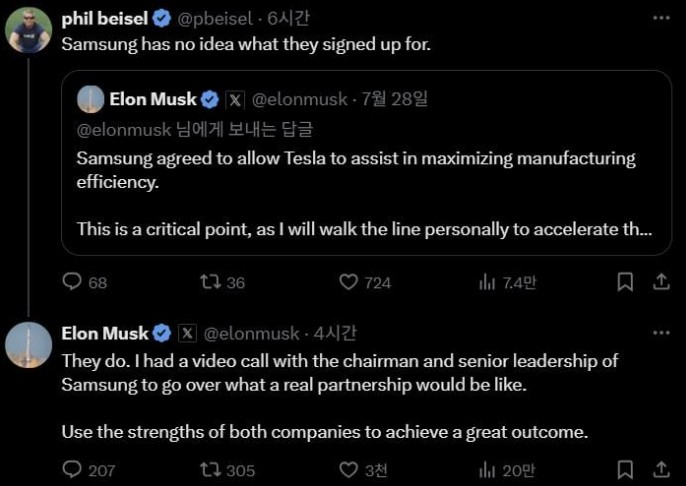Repost Elon Musk's video call reply
Image resolution: width=686 pixels, height=486 pixels.
click(x=211, y=469)
